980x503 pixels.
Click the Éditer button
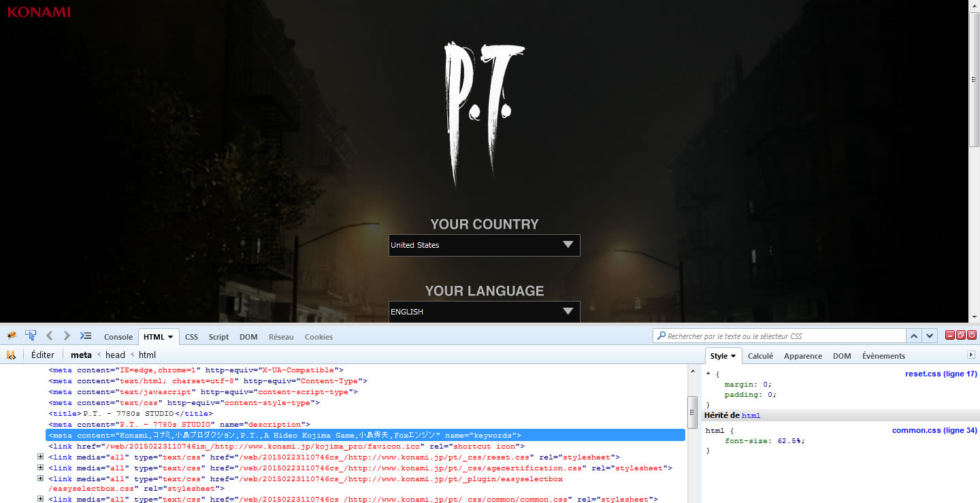click(43, 355)
